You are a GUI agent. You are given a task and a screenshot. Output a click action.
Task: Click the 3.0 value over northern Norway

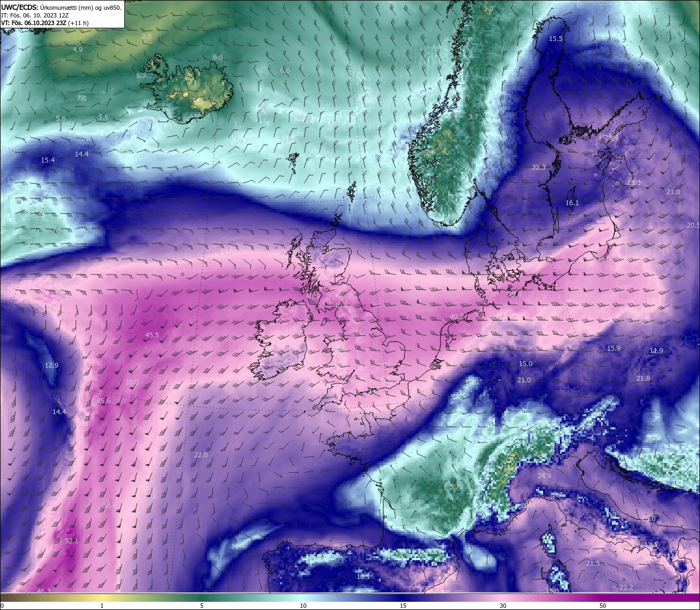pyautogui.click(x=488, y=9)
